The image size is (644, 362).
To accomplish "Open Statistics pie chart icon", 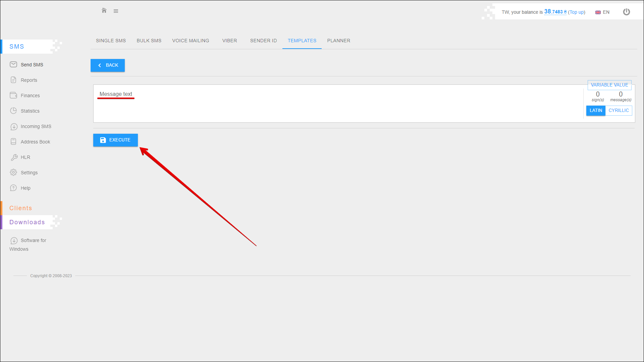I will pyautogui.click(x=13, y=111).
